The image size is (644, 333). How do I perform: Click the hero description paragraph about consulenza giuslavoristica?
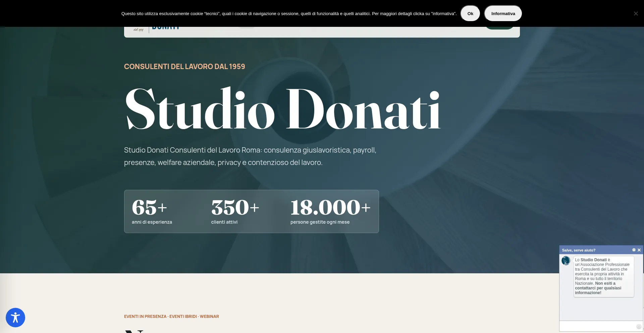[250, 156]
